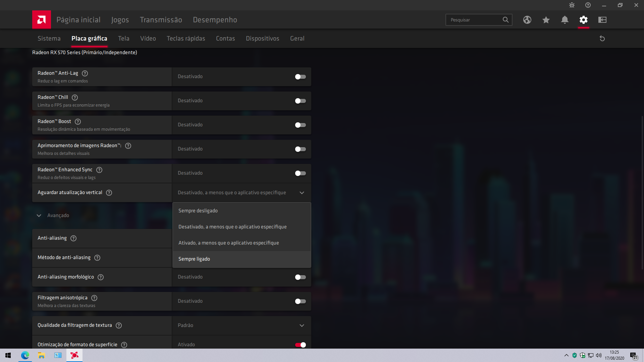Select 'Sempre ligado' option

click(x=241, y=259)
